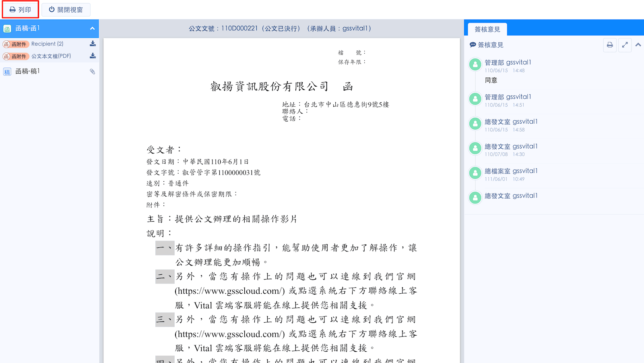The width and height of the screenshot is (644, 363).
Task: Click the paperclip icon beside 函稿-稿1
Action: (92, 71)
